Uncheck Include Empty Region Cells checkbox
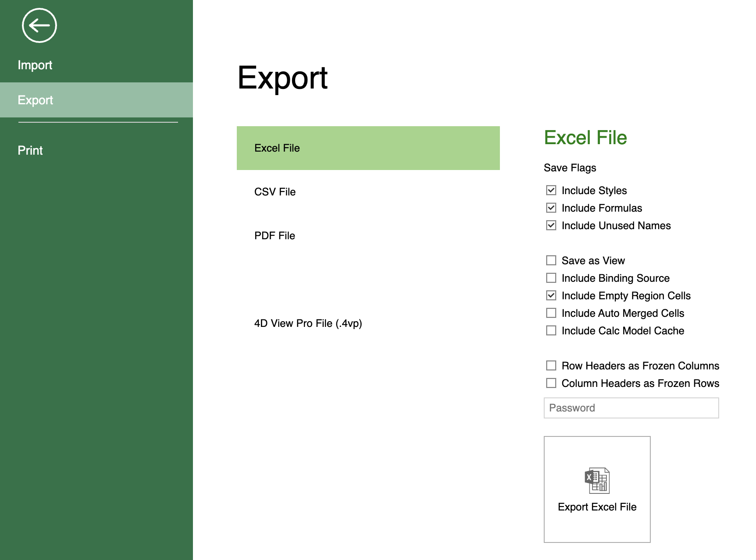This screenshot has height=560, width=756. pyautogui.click(x=551, y=295)
